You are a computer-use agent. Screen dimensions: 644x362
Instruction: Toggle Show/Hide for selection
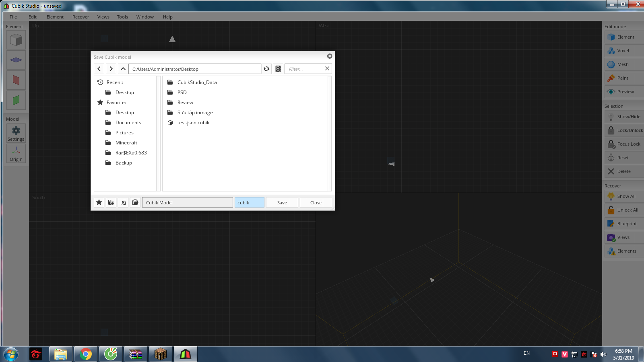[624, 117]
